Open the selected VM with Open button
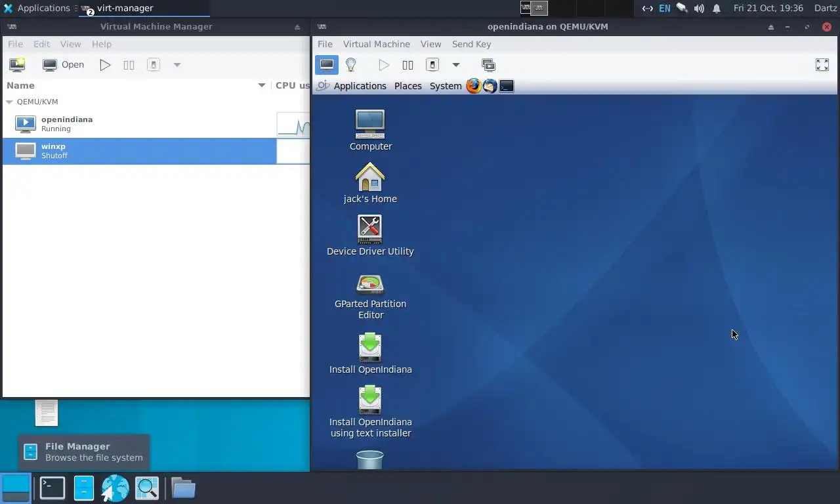This screenshot has height=504, width=840. click(64, 64)
